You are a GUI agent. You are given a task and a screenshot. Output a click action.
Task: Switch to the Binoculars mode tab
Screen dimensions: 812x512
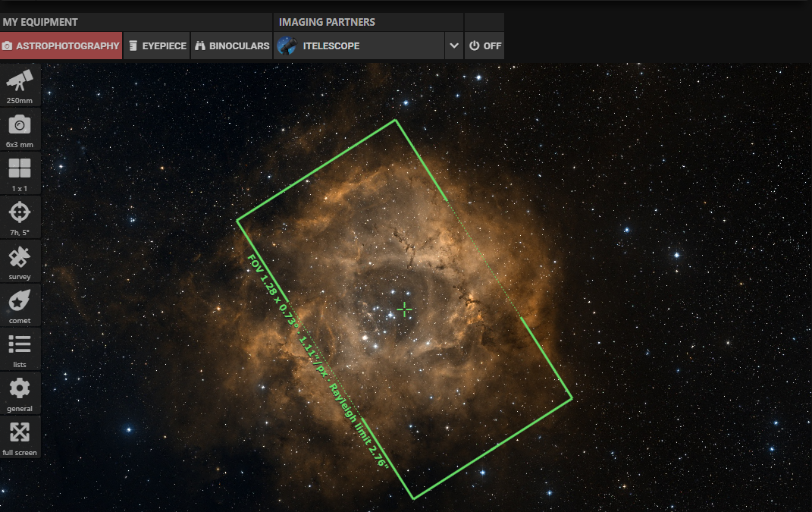point(232,46)
